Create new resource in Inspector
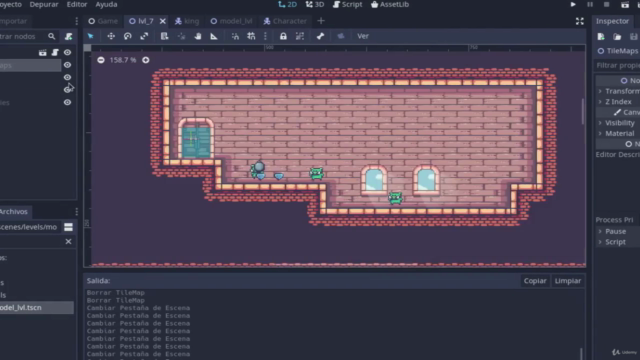 click(601, 37)
